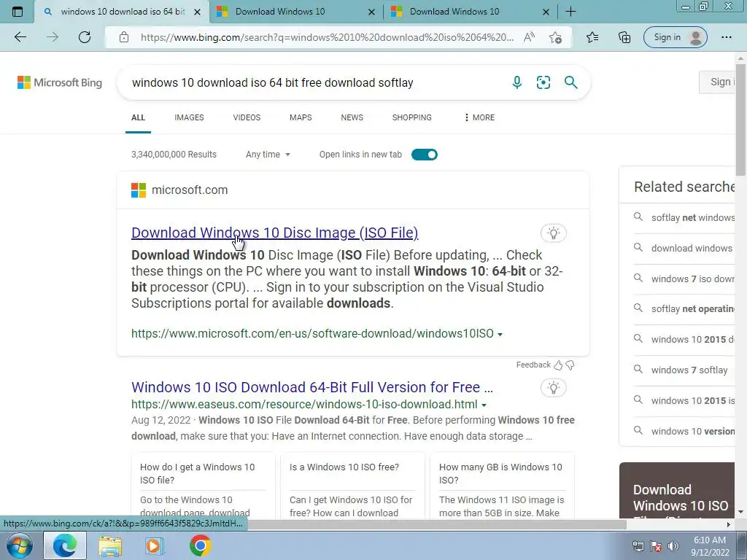The image size is (747, 560).
Task: Open Download Windows 10 Disc Image link
Action: tap(275, 233)
